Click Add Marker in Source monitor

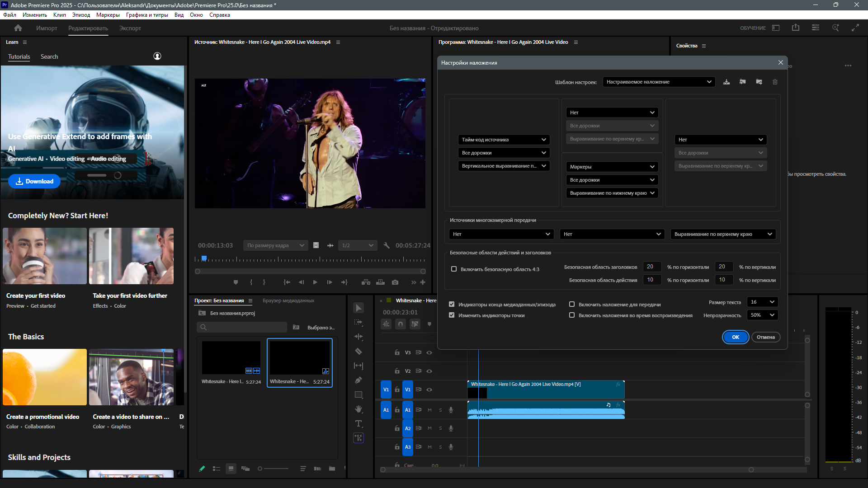tap(236, 282)
